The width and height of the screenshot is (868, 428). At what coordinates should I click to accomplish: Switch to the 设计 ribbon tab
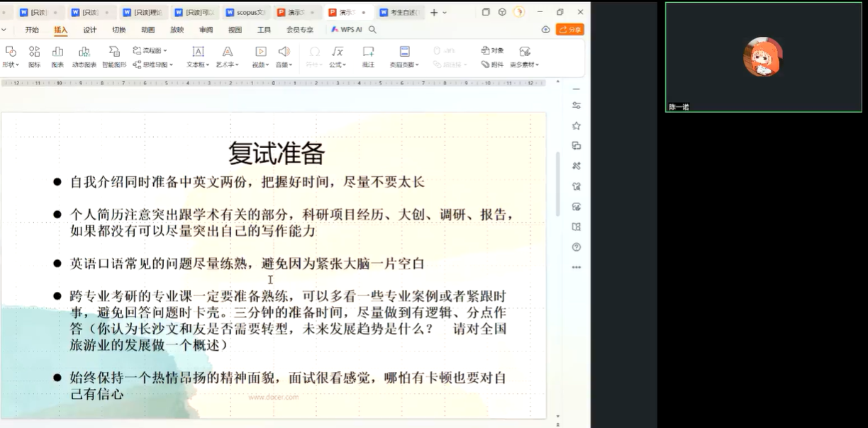[90, 30]
